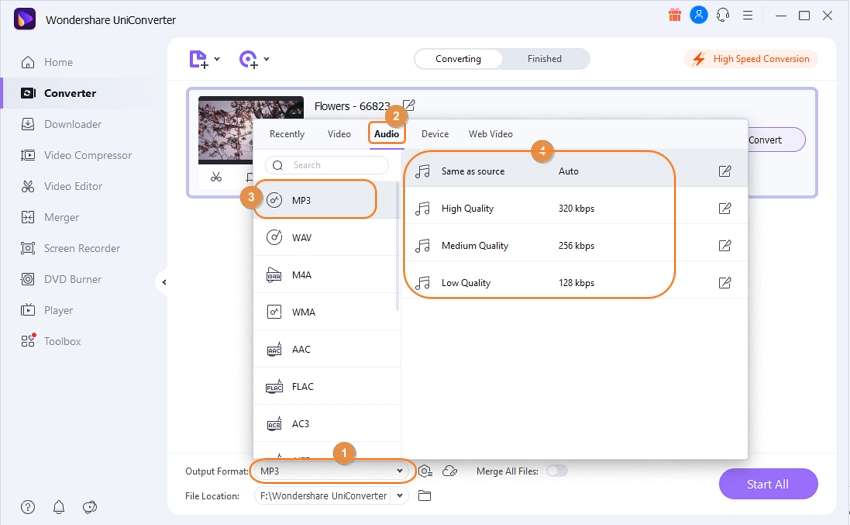The image size is (850, 525).
Task: Click the Add Files icon
Action: tap(198, 59)
